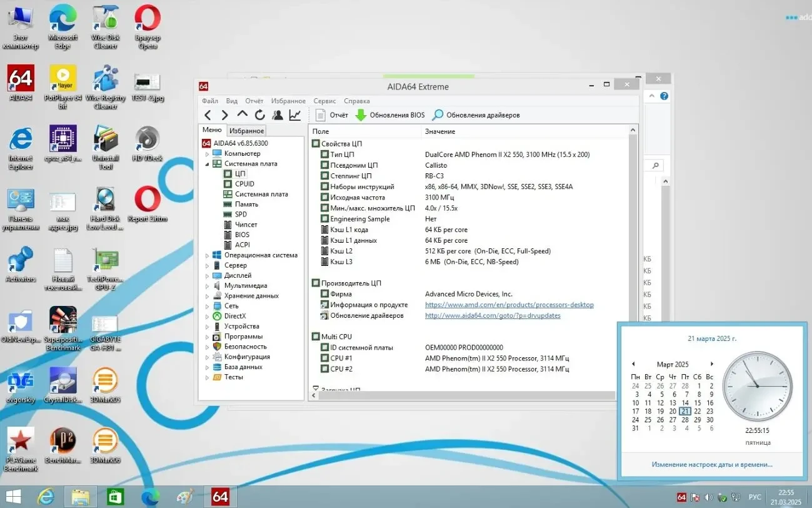
Task: Click the BIOS updates green arrow button
Action: pyautogui.click(x=389, y=115)
